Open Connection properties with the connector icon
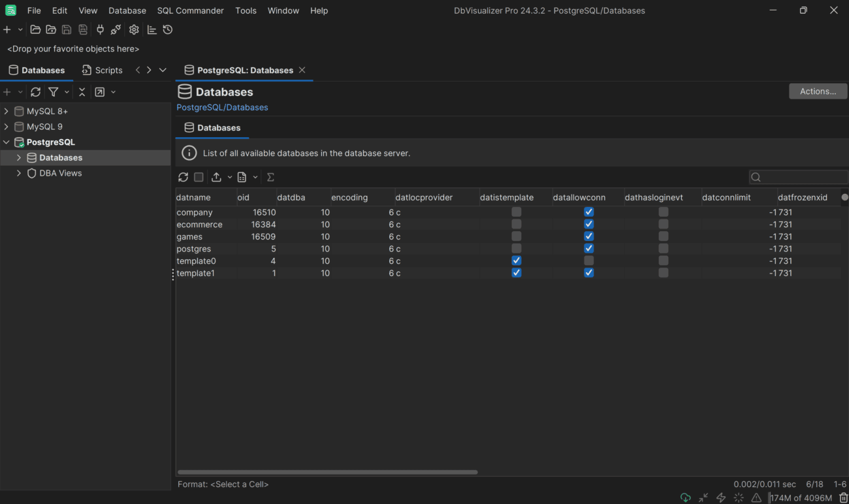Screen dimensions: 849x504 [116, 29]
